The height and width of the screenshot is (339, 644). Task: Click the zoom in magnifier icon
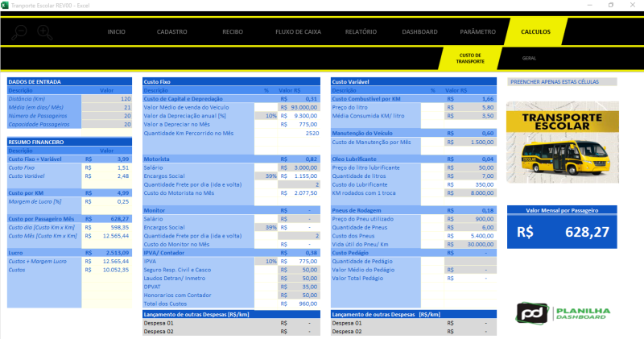coord(44,32)
